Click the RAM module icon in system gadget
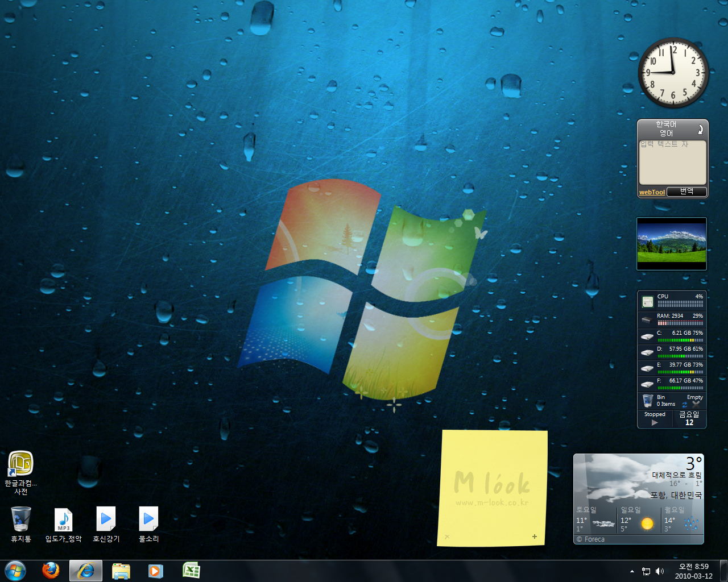Screen dimensions: 728x582 [x=647, y=320]
